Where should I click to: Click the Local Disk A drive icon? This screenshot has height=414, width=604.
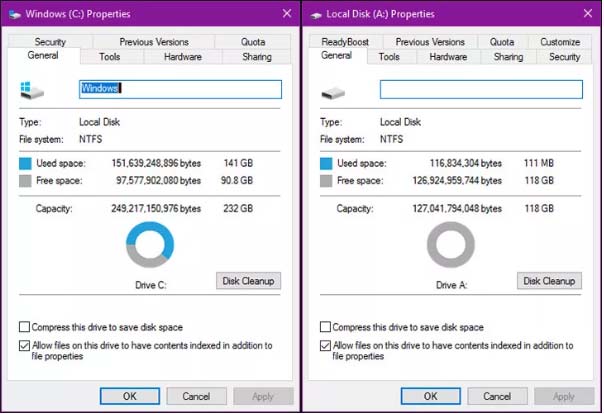pyautogui.click(x=333, y=93)
